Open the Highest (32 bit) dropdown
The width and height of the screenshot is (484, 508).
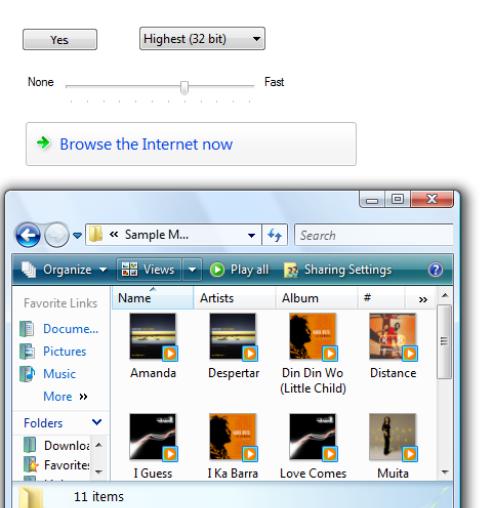pos(202,39)
